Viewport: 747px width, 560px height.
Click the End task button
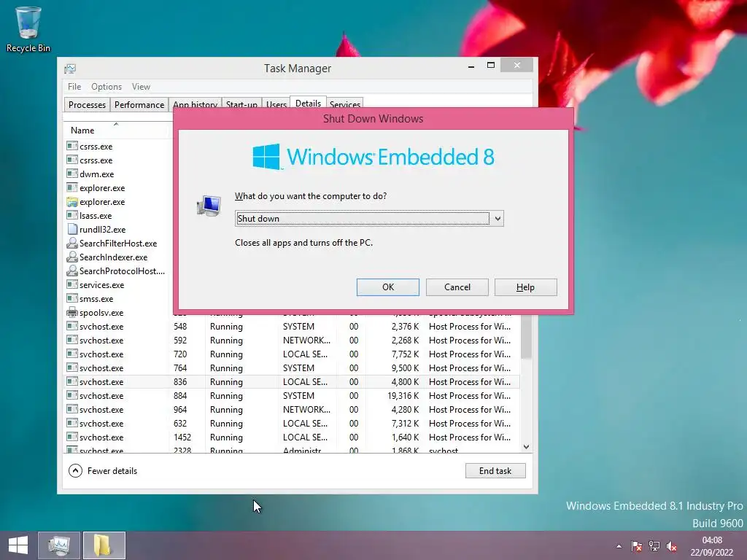tap(495, 471)
